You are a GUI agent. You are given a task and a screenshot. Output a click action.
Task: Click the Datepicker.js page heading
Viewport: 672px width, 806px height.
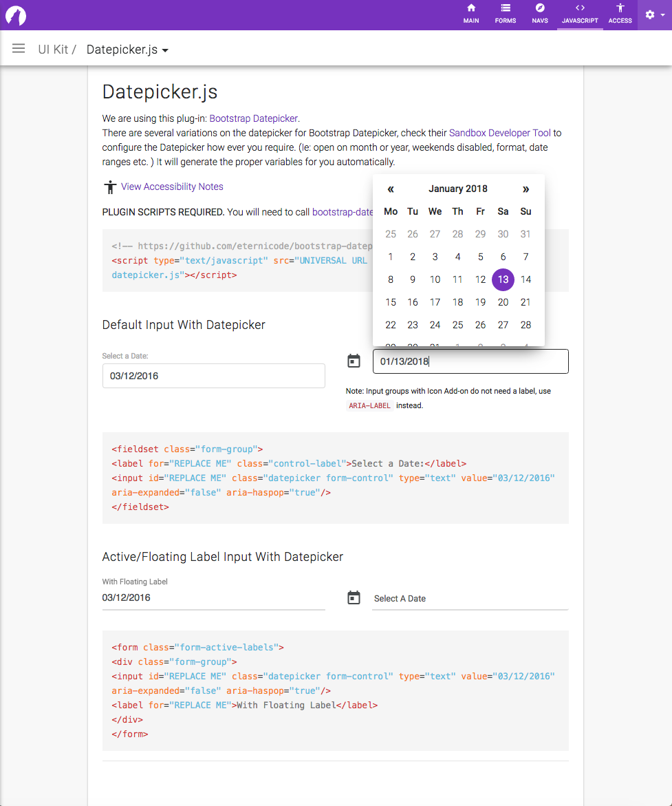(x=160, y=92)
